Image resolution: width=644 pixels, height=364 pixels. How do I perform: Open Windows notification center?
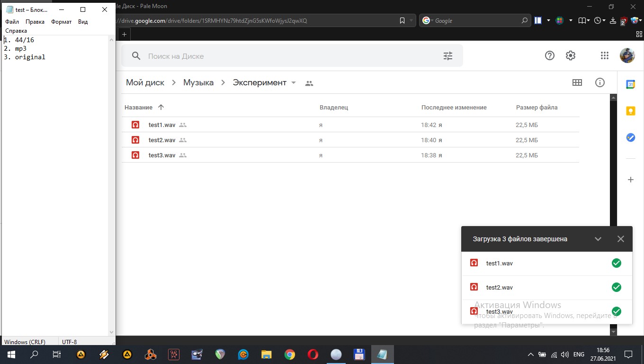point(628,354)
